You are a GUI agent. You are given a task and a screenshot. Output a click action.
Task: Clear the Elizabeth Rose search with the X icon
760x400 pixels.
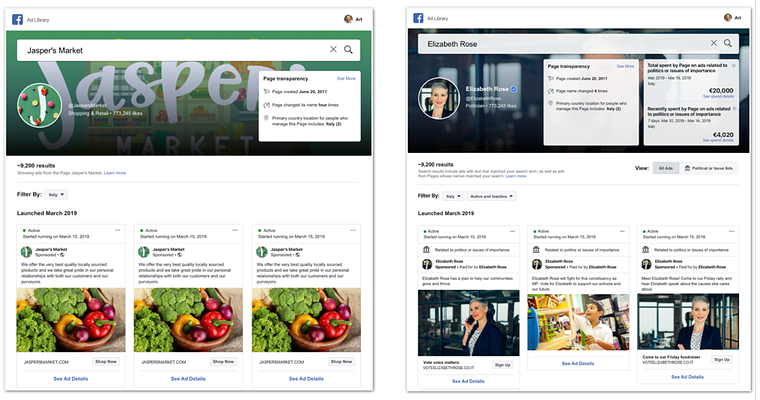(714, 43)
